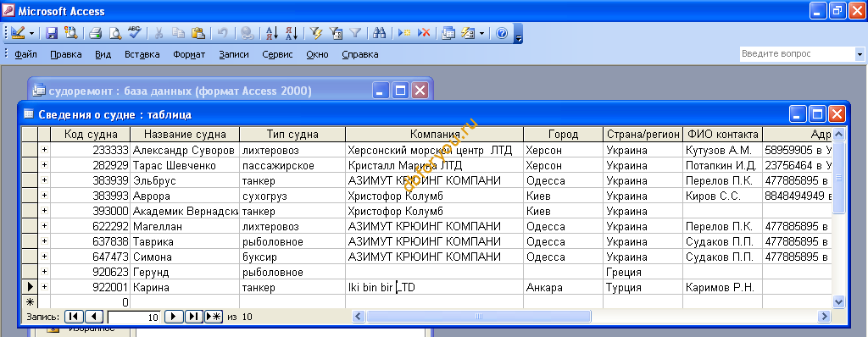Click the Введите вопрос help field

(797, 53)
